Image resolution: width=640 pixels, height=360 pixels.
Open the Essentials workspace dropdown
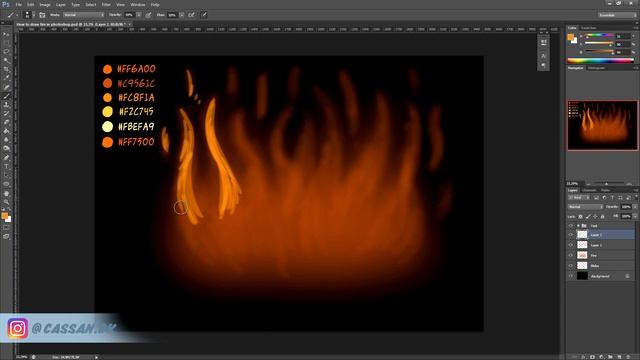[617, 15]
